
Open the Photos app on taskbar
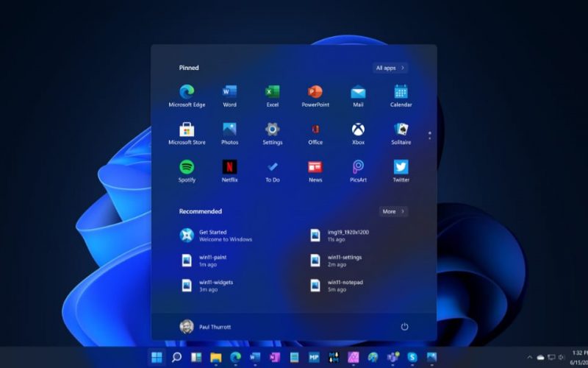coord(431,357)
